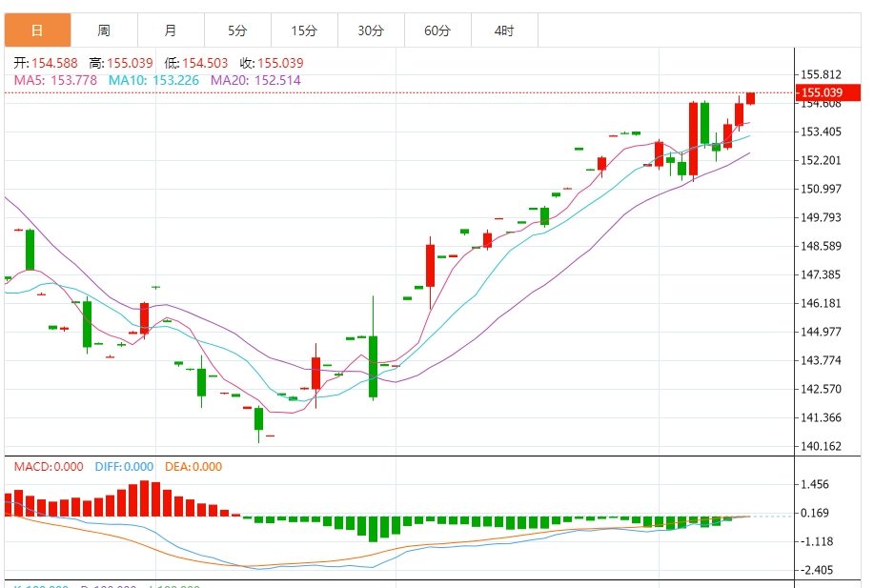Click the MA5: 153.778 indicator text

55,80
